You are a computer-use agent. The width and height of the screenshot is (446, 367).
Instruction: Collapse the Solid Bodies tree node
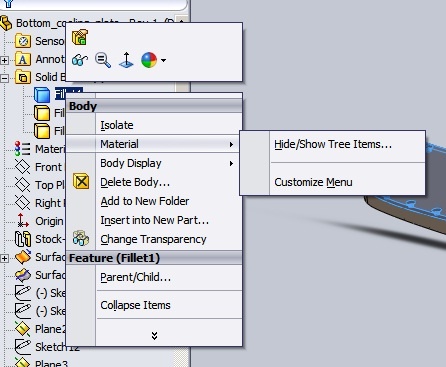point(4,78)
